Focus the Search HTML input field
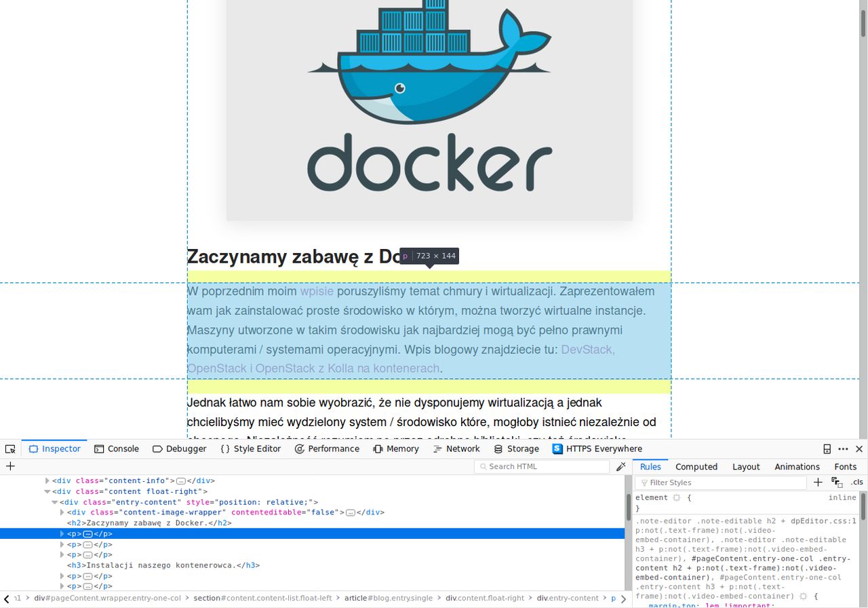The image size is (868, 608). pyautogui.click(x=542, y=467)
